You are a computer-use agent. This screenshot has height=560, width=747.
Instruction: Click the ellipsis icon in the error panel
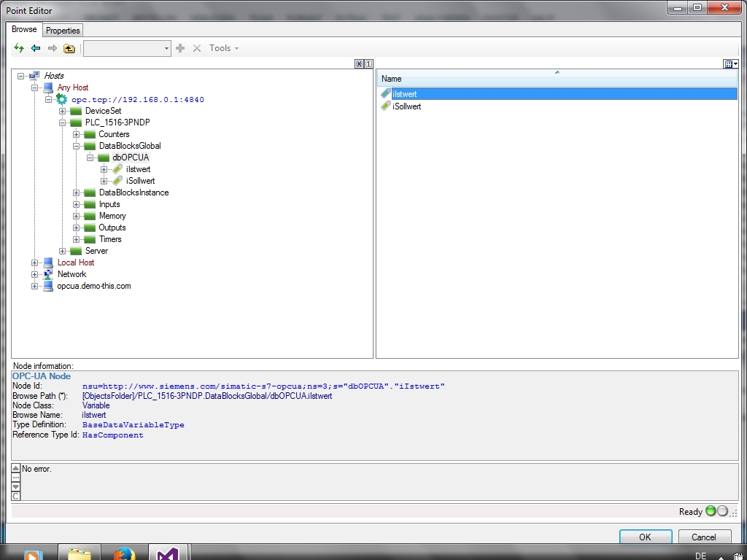coord(16,478)
